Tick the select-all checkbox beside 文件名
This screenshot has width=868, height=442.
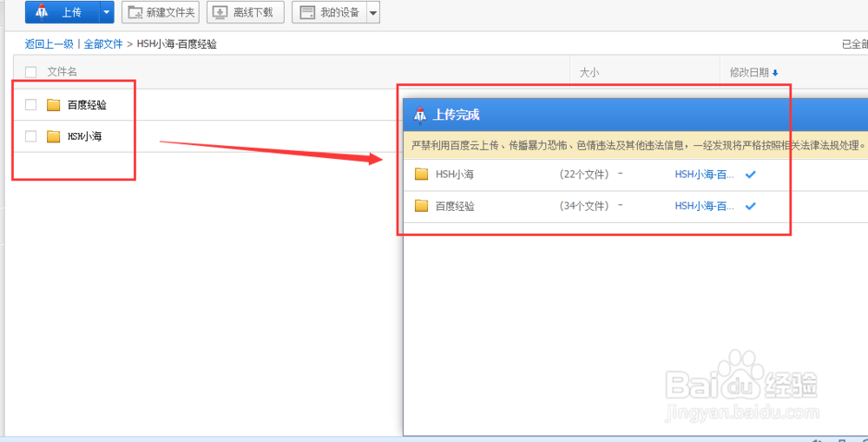(x=31, y=72)
